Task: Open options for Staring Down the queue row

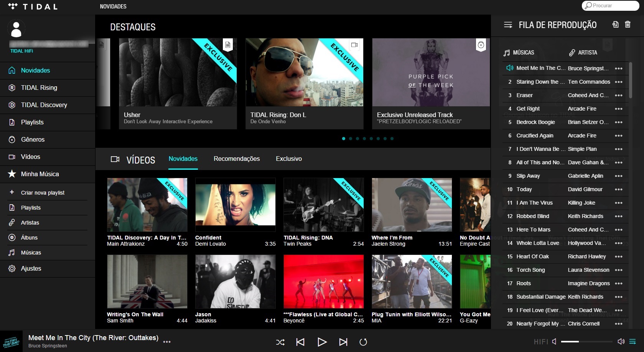Action: [619, 82]
